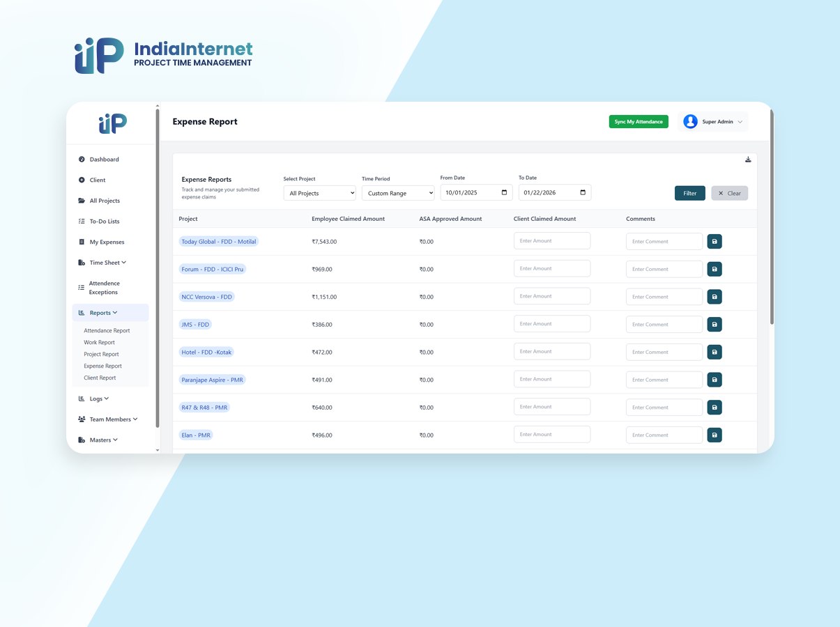This screenshot has height=627, width=840.
Task: Click save icon in Elan - PMR row
Action: point(715,435)
